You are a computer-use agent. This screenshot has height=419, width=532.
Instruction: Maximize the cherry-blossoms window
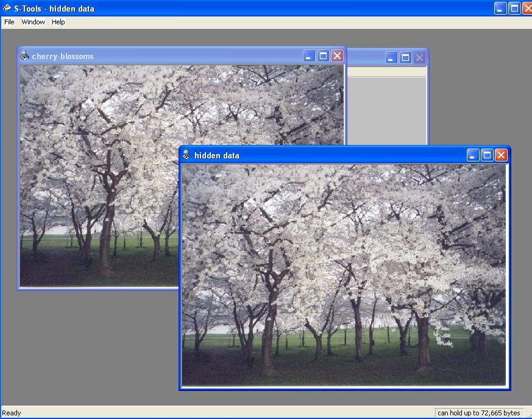tap(323, 56)
